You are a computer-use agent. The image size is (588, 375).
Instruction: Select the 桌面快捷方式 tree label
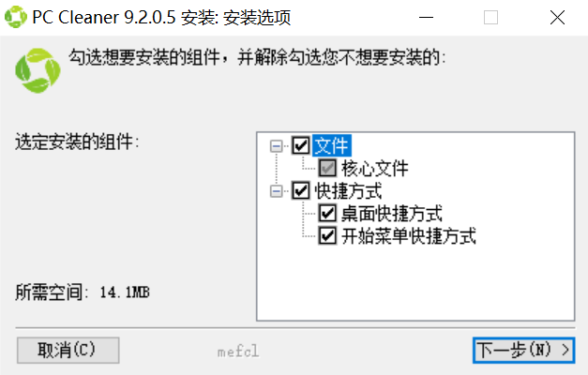click(x=391, y=214)
